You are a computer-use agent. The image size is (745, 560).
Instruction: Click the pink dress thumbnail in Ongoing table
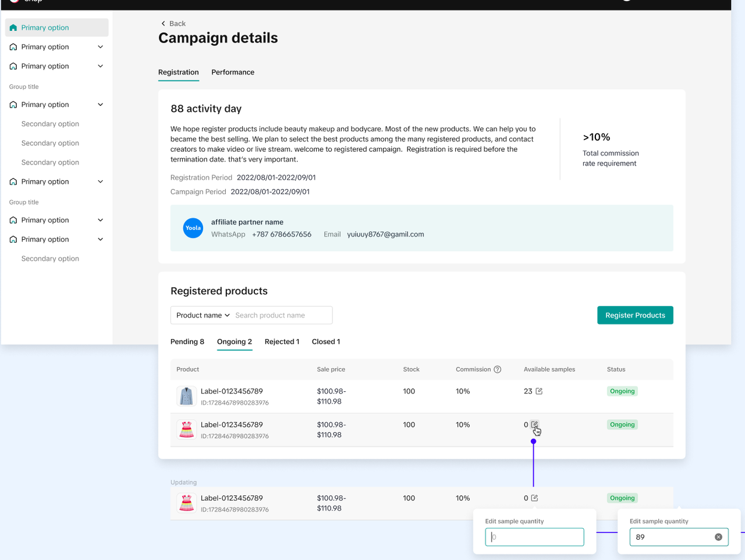click(186, 430)
